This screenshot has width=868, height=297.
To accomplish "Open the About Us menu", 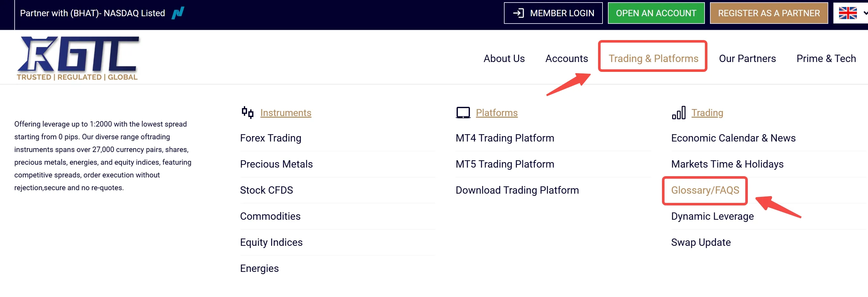I will (x=504, y=58).
